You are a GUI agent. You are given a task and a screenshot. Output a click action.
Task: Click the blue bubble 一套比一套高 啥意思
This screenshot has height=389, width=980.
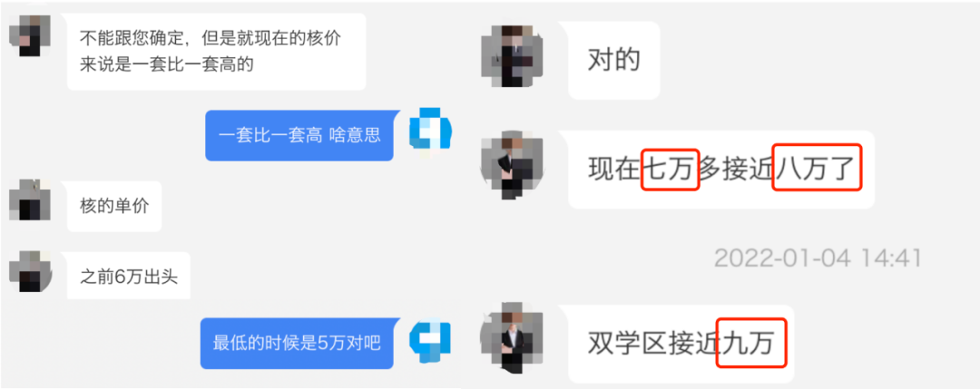(299, 135)
